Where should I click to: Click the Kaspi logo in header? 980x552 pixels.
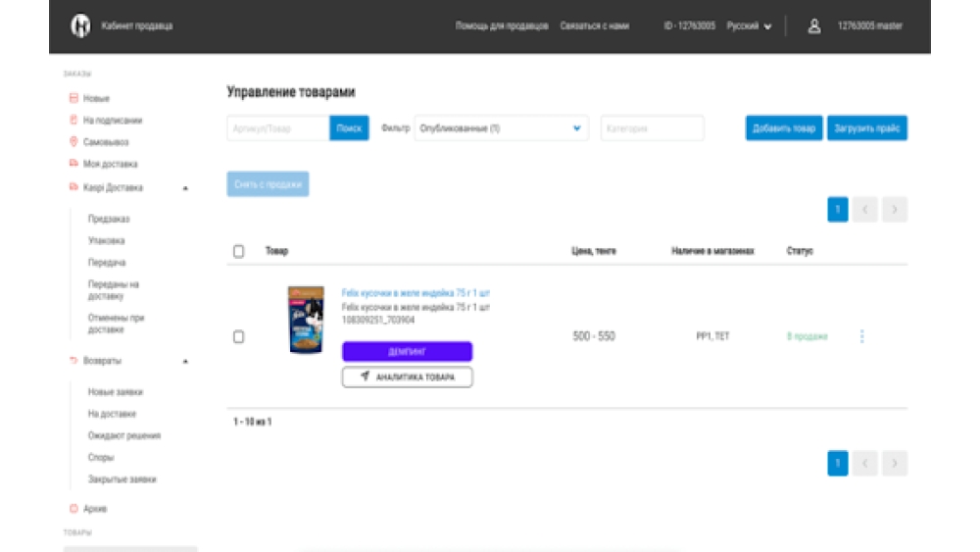pos(80,25)
